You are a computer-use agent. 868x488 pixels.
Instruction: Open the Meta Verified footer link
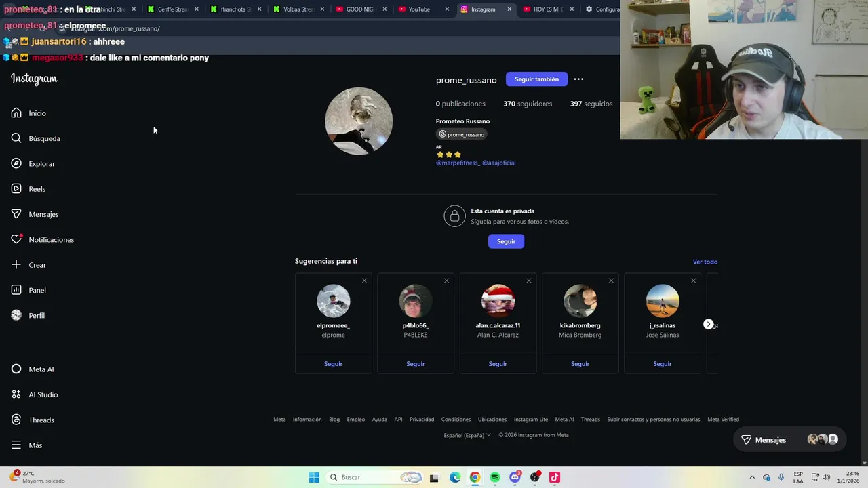point(723,420)
